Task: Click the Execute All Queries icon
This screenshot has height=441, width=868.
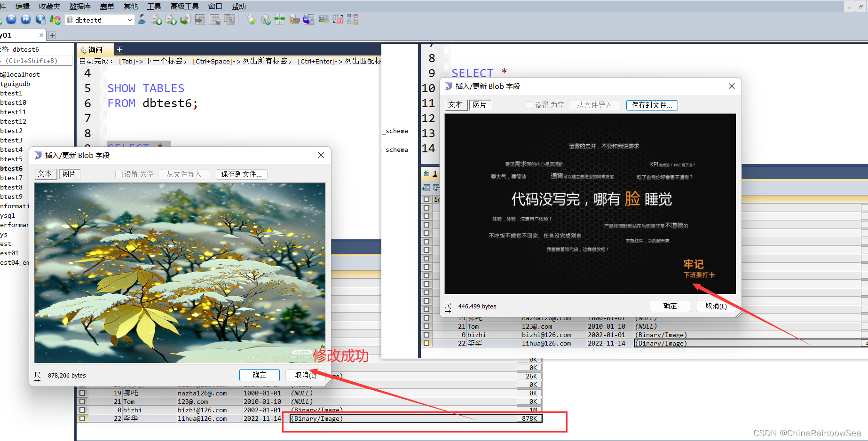Action: click(26, 19)
